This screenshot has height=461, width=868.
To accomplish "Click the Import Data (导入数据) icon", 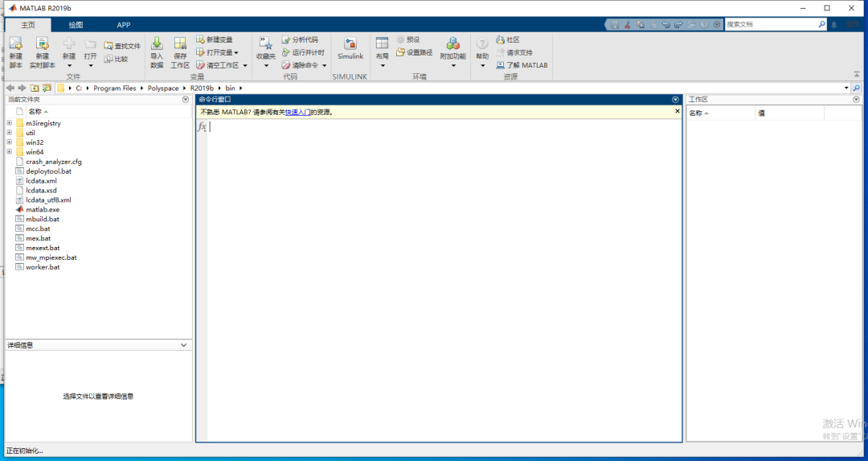I will pos(157,43).
